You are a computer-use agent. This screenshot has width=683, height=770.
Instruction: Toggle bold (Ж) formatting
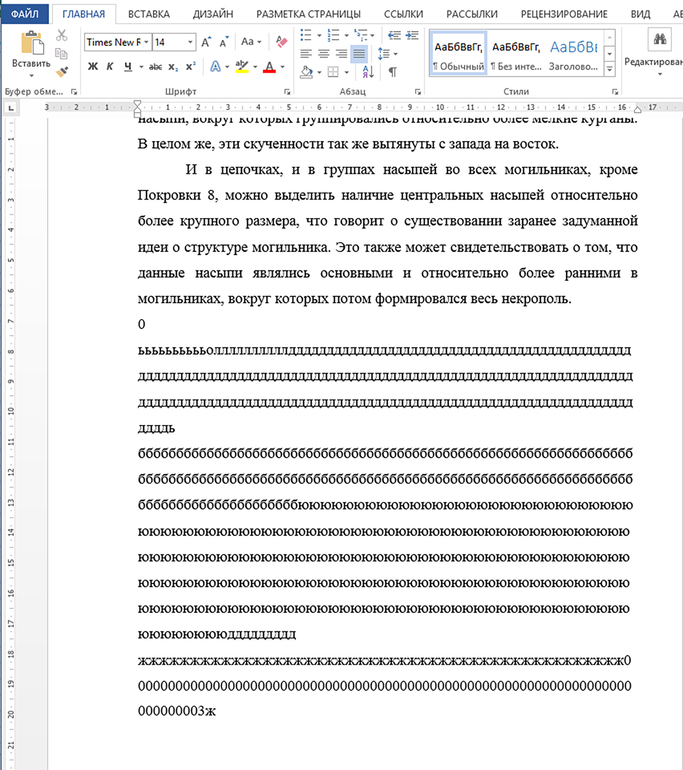[x=92, y=67]
